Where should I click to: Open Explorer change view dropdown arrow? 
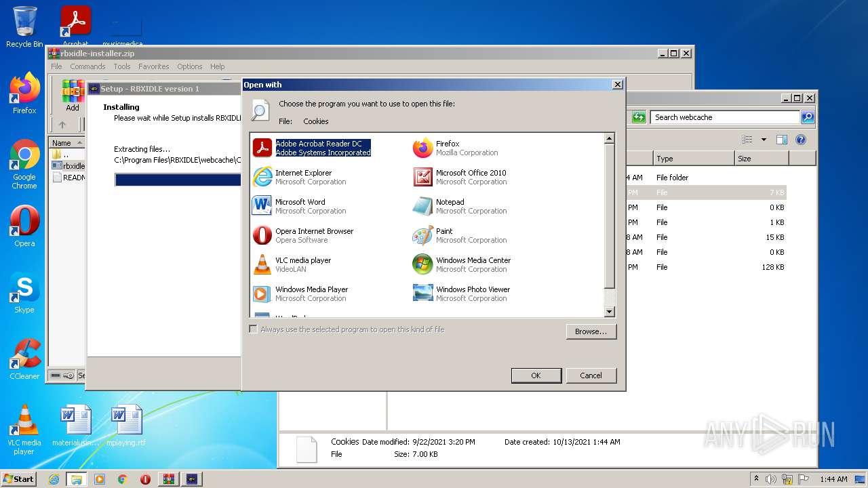(764, 140)
